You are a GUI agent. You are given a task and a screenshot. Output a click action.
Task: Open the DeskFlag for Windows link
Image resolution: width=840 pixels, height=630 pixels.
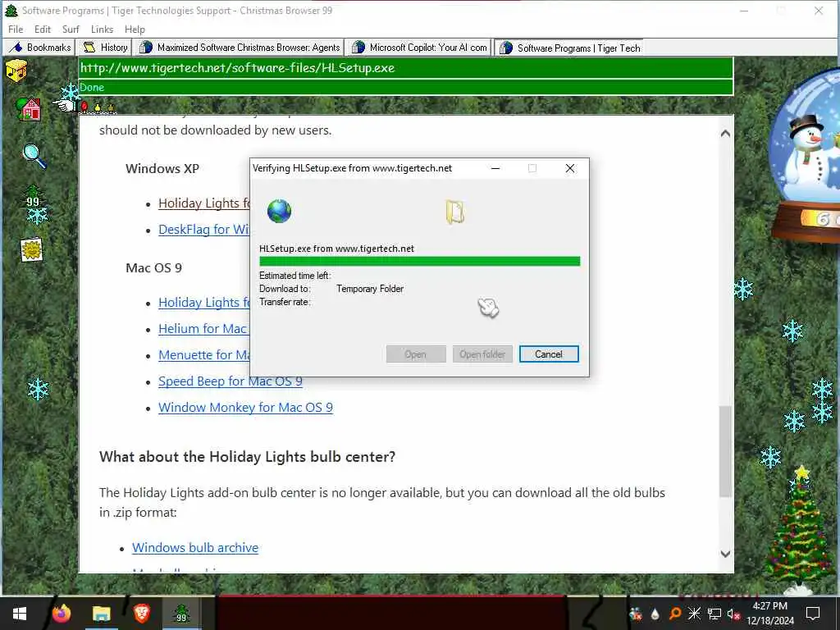click(x=203, y=230)
